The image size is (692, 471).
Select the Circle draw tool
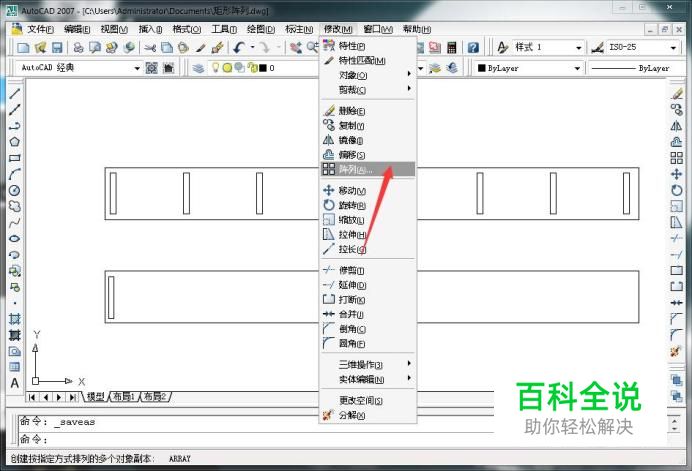point(15,190)
